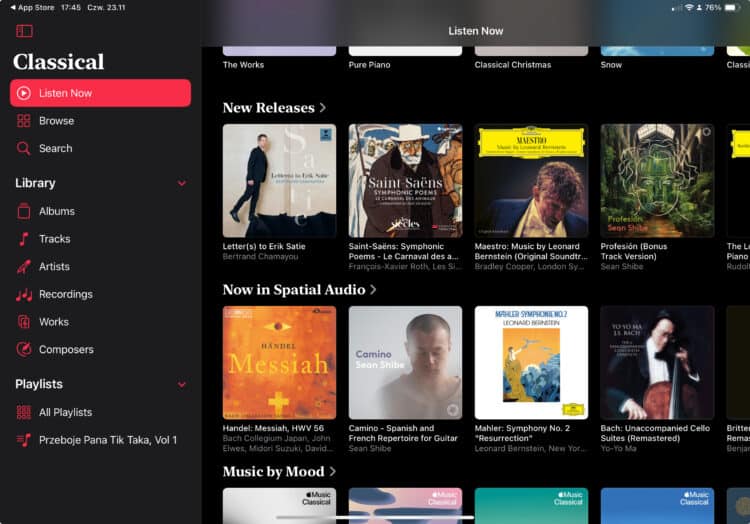Open Bach Unaccompanied Cello Suites cover

pyautogui.click(x=657, y=363)
